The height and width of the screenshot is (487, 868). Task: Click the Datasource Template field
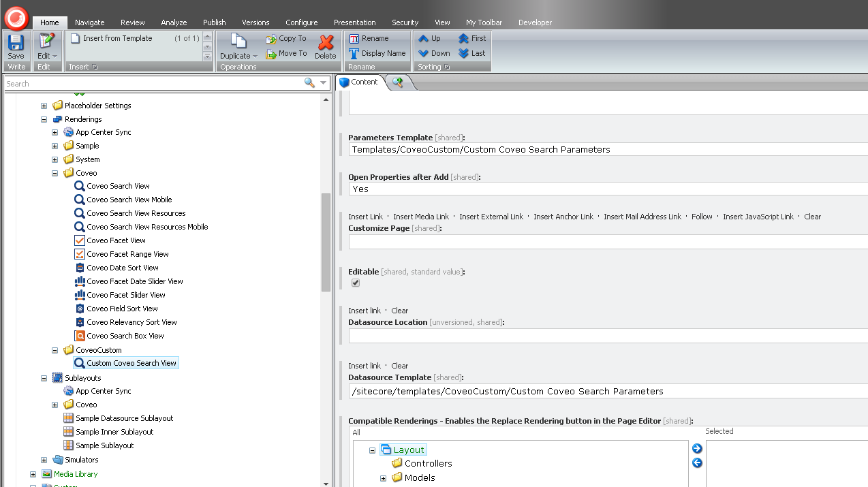click(608, 391)
